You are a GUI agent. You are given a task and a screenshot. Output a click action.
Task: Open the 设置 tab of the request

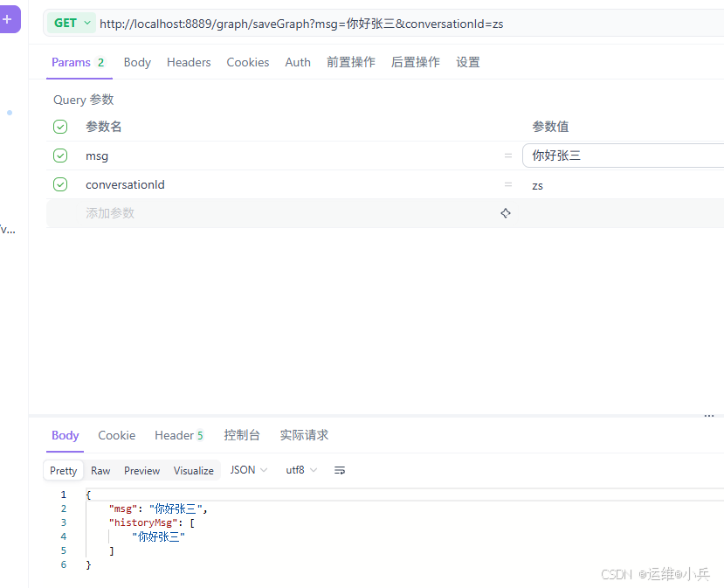(468, 62)
